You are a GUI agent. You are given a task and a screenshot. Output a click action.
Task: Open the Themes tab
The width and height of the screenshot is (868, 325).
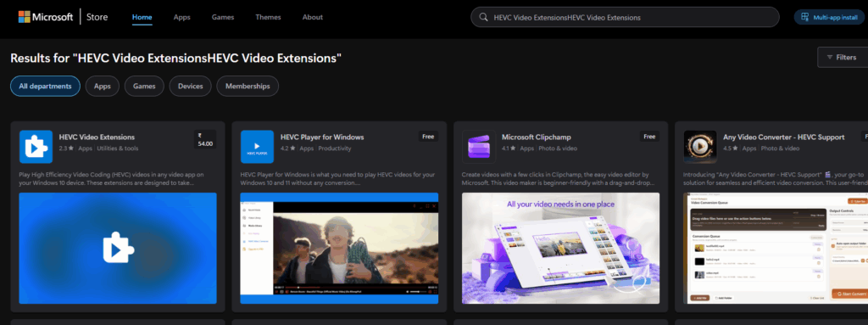coord(268,17)
